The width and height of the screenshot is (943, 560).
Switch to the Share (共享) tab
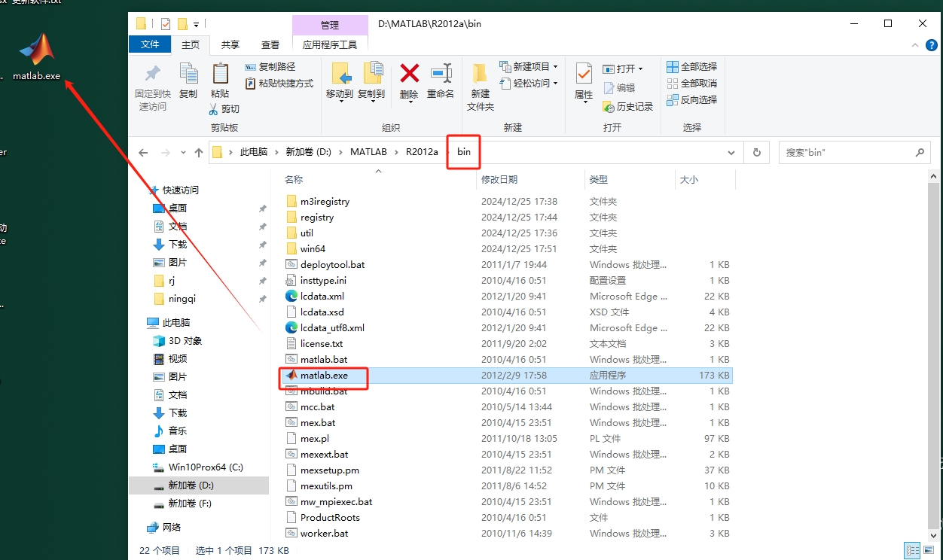tap(230, 45)
